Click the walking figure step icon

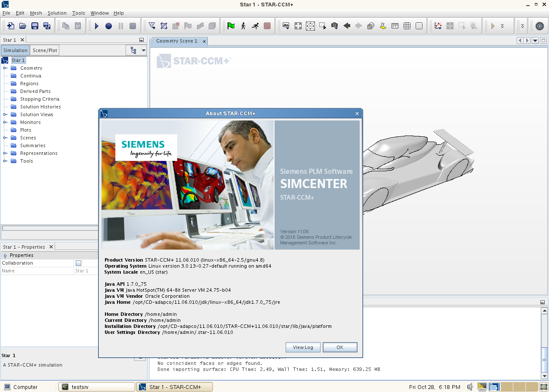[243, 26]
